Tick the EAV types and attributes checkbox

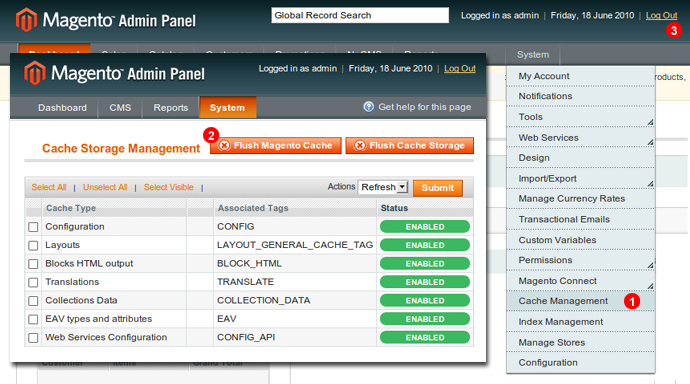(x=33, y=319)
